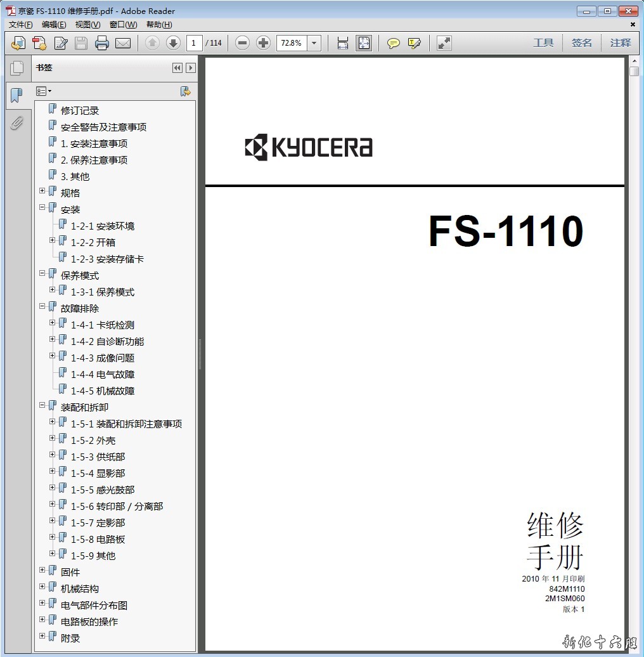This screenshot has height=657, width=644.
Task: Go to next page with down arrow
Action: coord(173,43)
